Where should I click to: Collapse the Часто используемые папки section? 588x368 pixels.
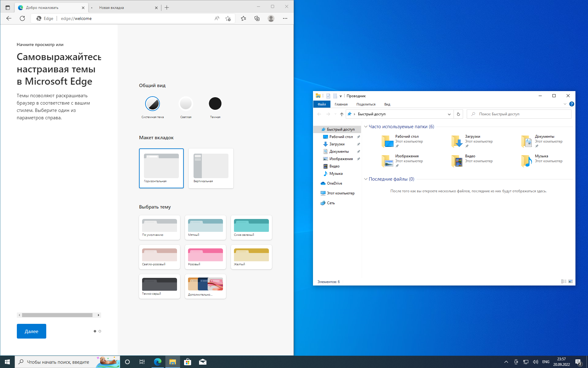(x=366, y=127)
